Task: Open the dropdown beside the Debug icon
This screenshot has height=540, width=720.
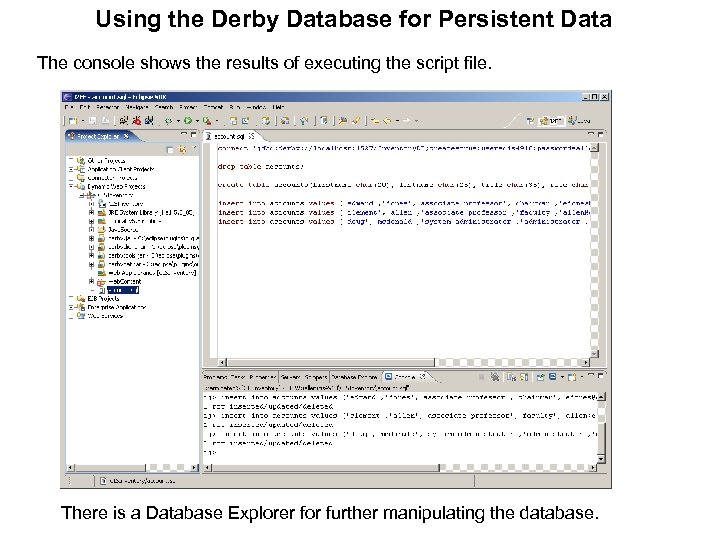Action: pyautogui.click(x=178, y=121)
